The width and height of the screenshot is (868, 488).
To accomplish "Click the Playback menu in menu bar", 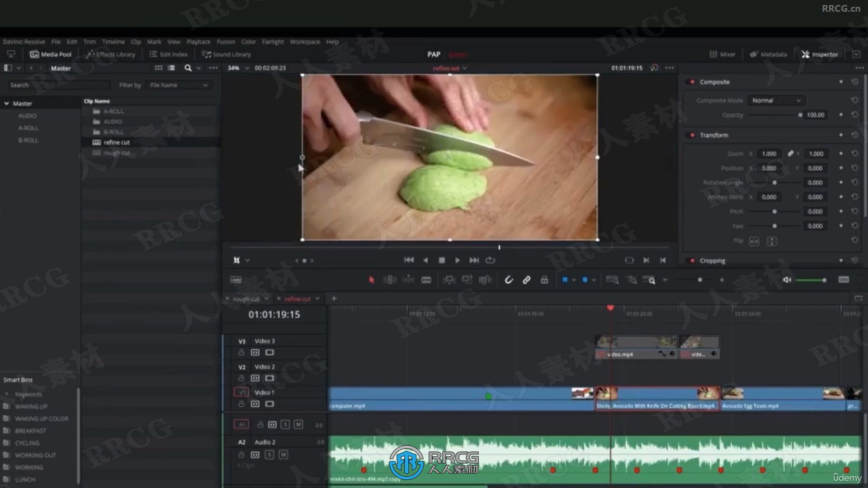I will click(198, 41).
